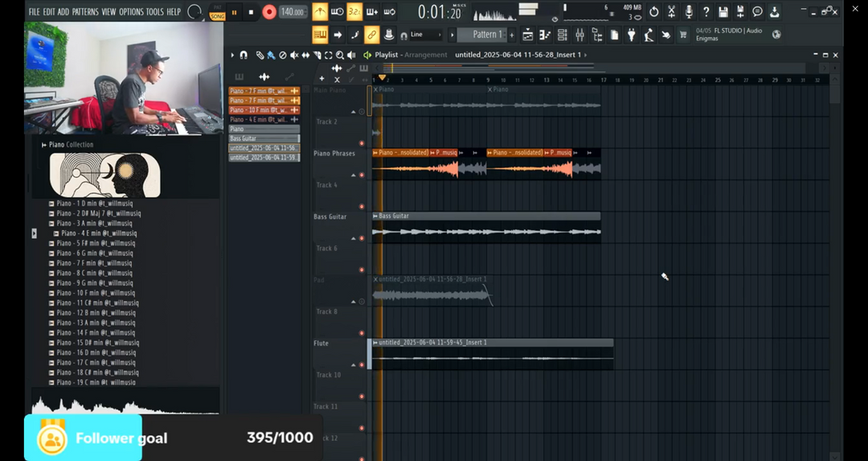Toggle the Flute track mute light
868x461 pixels.
click(361, 364)
